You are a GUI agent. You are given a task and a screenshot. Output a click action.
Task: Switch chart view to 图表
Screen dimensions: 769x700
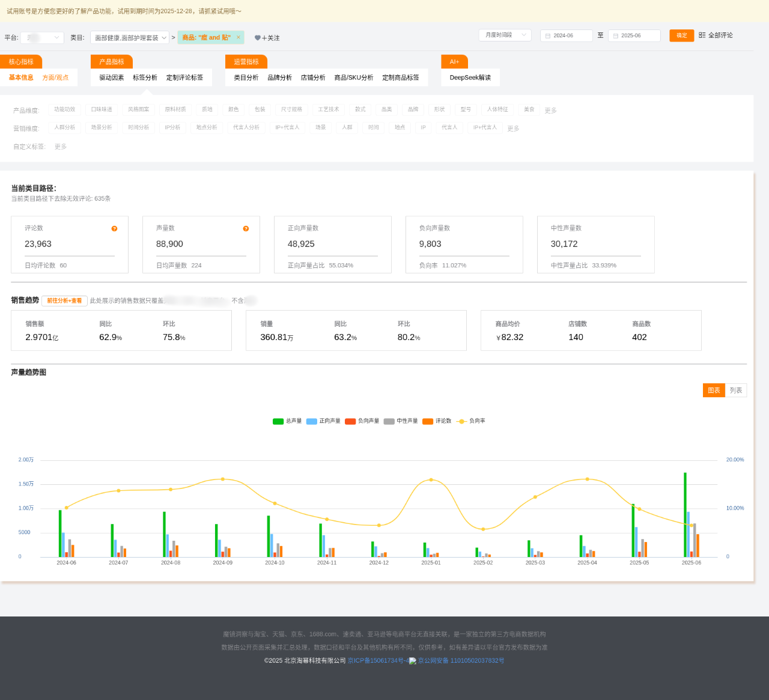[714, 391]
